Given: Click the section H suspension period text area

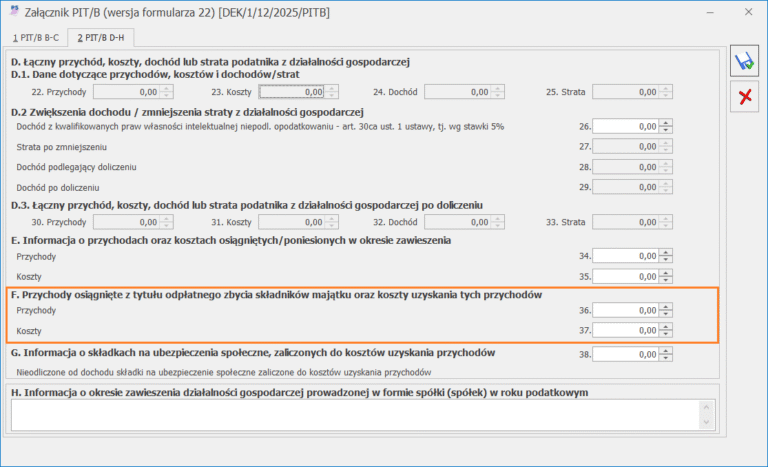Looking at the screenshot, I should 356,415.
